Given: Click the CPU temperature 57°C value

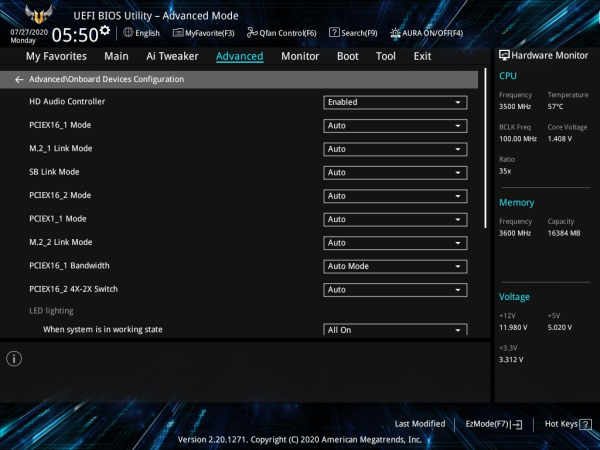Looking at the screenshot, I should 555,106.
